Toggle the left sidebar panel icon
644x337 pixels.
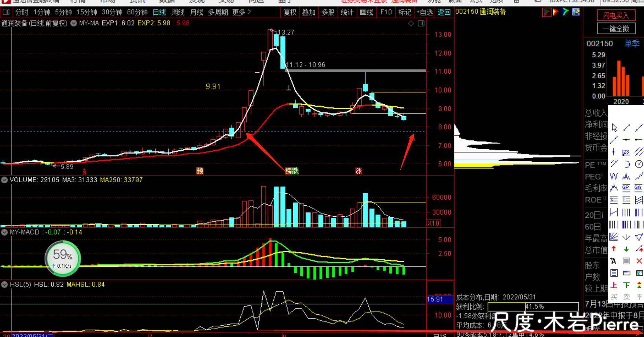(x=6, y=12)
